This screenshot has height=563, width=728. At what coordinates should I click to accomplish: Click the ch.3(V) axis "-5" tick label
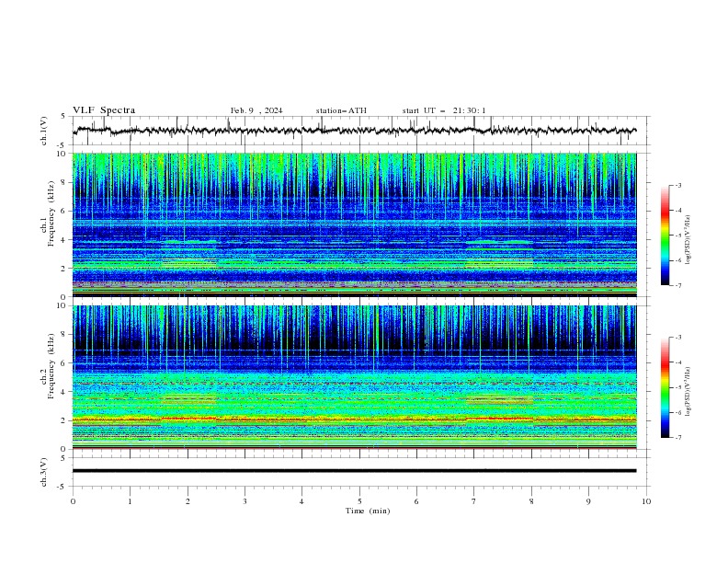[62, 487]
